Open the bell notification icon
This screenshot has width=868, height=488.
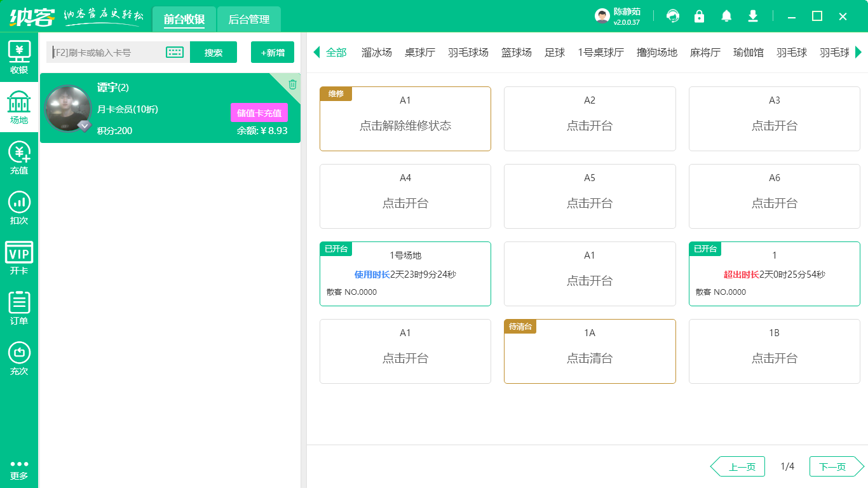click(x=726, y=16)
